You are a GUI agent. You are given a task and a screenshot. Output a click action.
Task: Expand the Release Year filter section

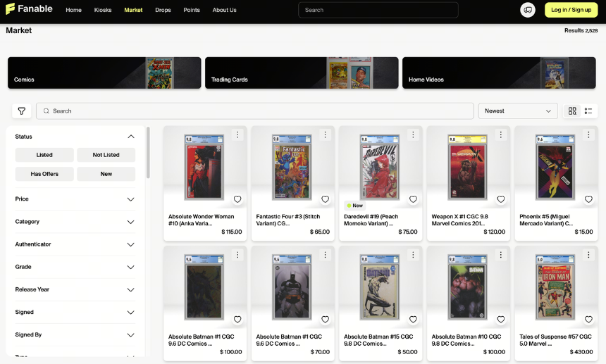pyautogui.click(x=75, y=289)
